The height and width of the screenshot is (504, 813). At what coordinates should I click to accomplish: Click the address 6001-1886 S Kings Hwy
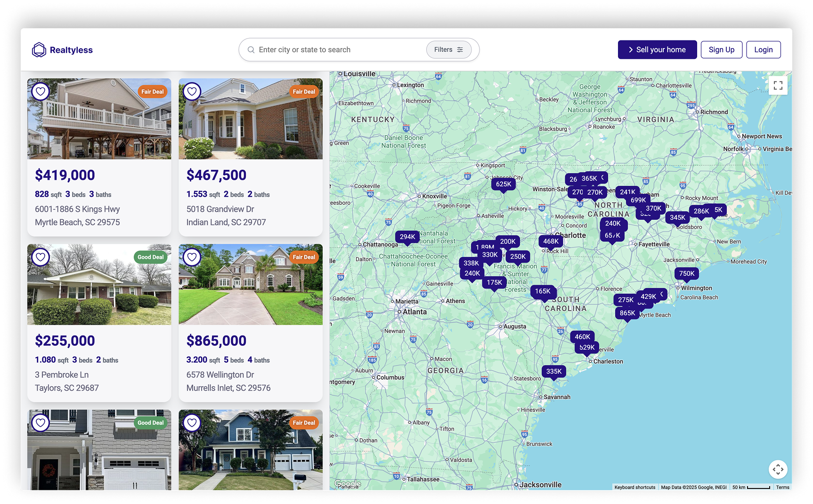pos(77,209)
